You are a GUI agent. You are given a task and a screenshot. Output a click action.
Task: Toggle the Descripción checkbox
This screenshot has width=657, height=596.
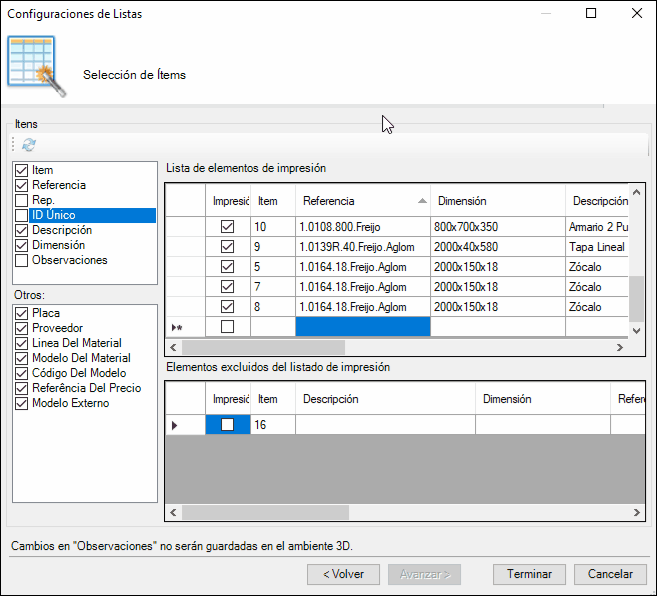coord(21,230)
